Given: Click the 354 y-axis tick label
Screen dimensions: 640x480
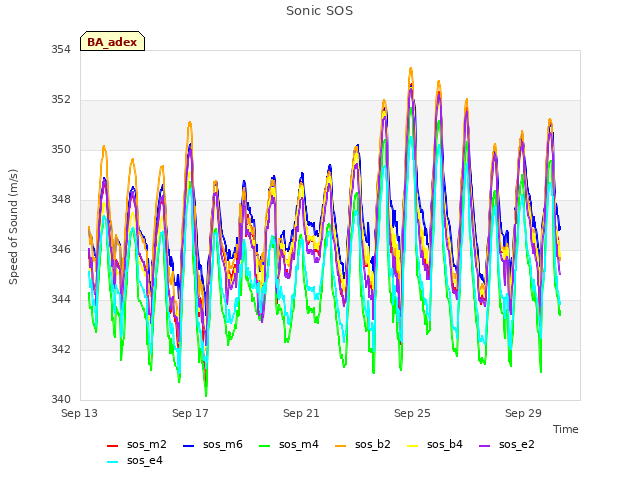Looking at the screenshot, I should tap(61, 50).
